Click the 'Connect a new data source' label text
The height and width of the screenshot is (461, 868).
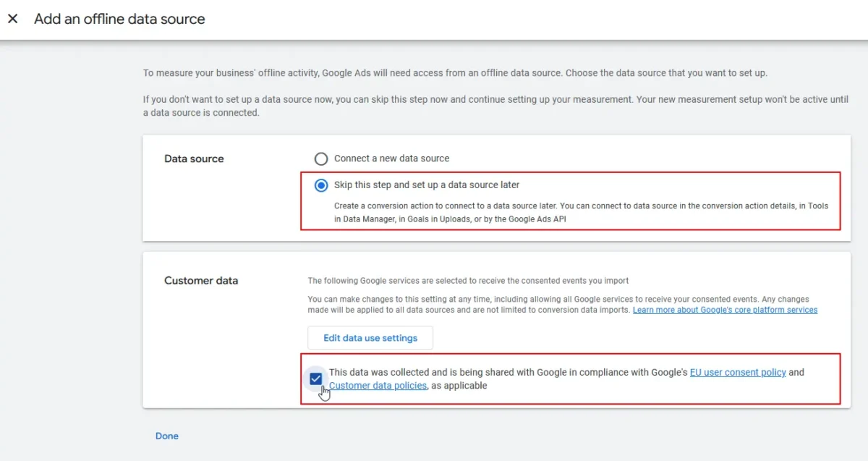(391, 158)
